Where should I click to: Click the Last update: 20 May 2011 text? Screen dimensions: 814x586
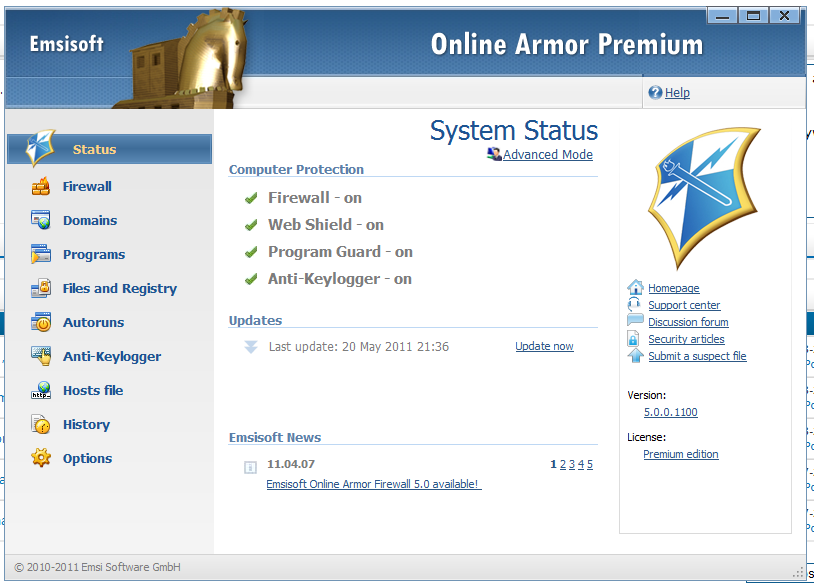point(359,347)
